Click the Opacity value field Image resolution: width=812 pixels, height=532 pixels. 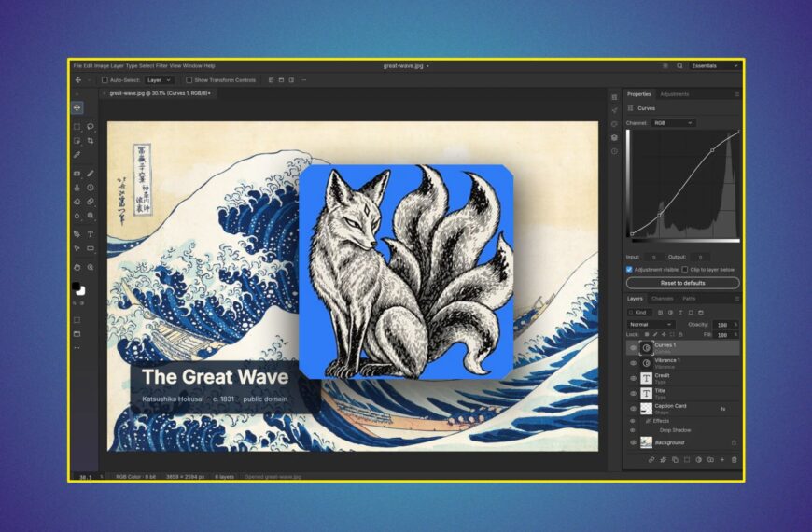coord(722,325)
